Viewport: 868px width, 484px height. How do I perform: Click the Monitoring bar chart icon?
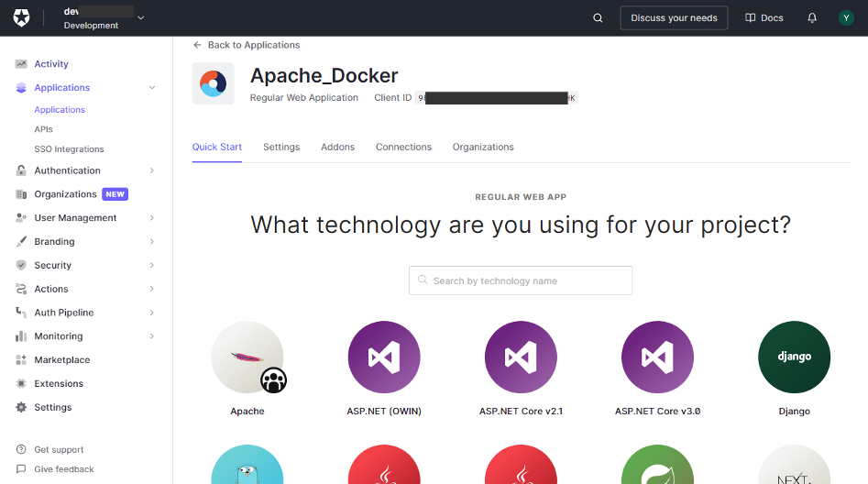click(21, 336)
